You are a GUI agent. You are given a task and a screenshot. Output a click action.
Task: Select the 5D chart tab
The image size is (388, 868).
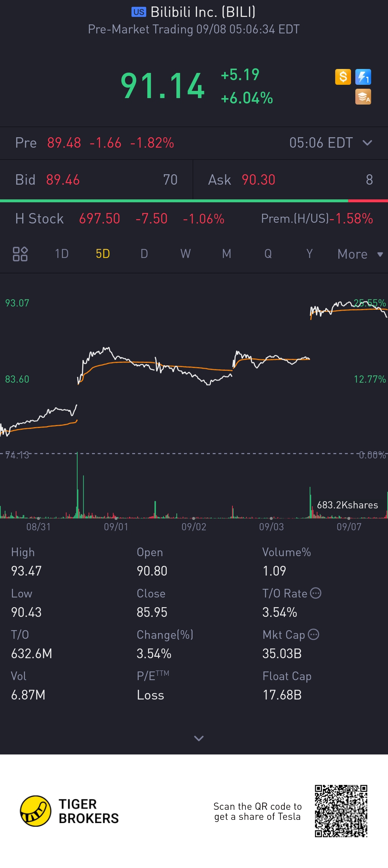(x=103, y=254)
